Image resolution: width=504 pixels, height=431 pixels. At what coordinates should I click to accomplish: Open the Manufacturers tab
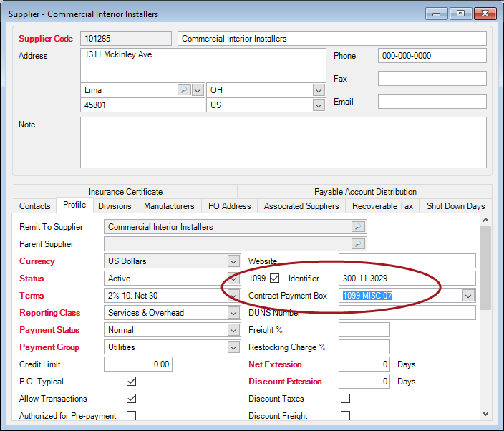169,206
